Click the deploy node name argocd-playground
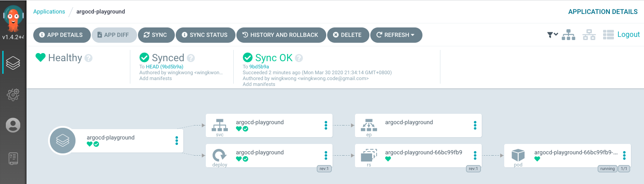The width and height of the screenshot is (644, 184). 260,152
